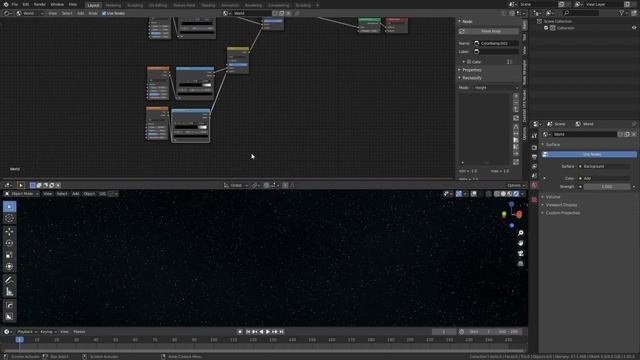Enable rendered viewport shading mode
The width and height of the screenshot is (640, 360).
[516, 194]
